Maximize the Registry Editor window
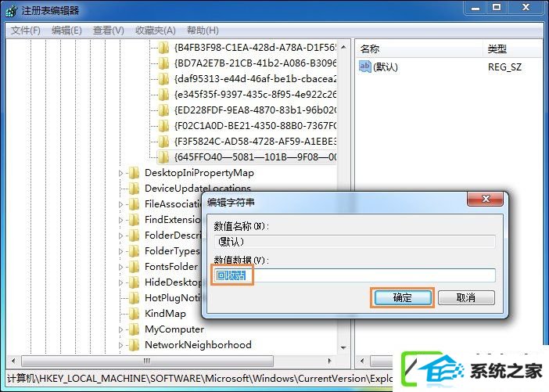The height and width of the screenshot is (392, 549). coord(497,7)
